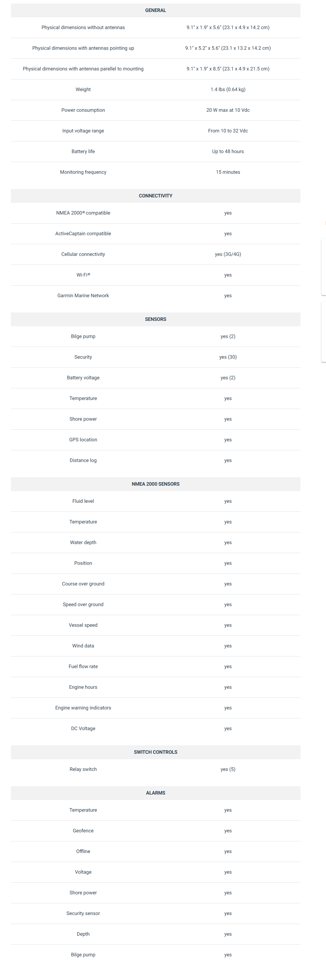
Task: Click the Weight row label
Action: point(83,89)
